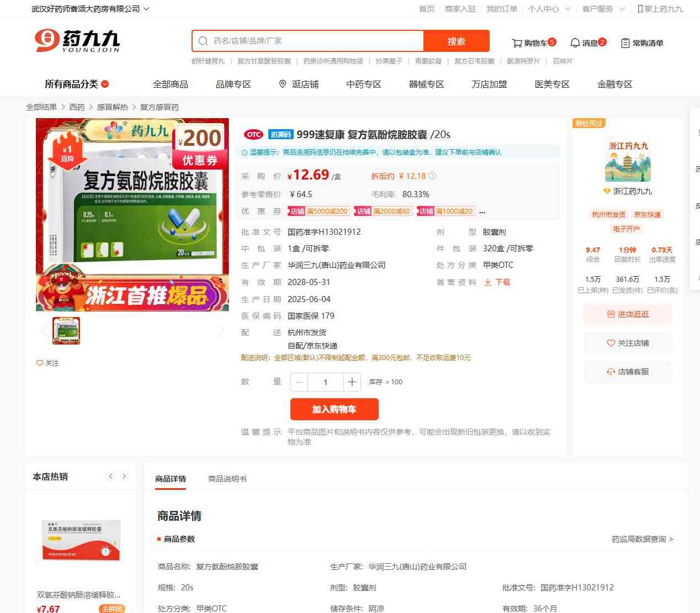Download the first-sale documents
700x613 pixels.
click(497, 282)
